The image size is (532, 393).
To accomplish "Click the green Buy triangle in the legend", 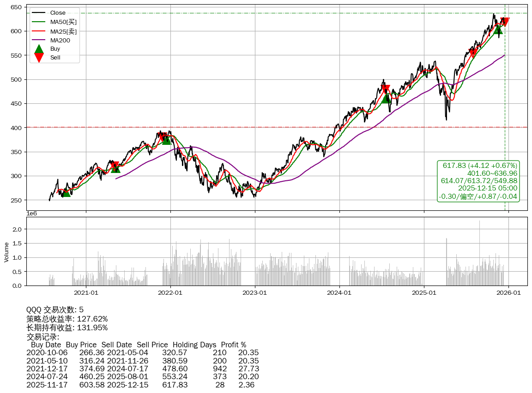I will pyautogui.click(x=39, y=49).
